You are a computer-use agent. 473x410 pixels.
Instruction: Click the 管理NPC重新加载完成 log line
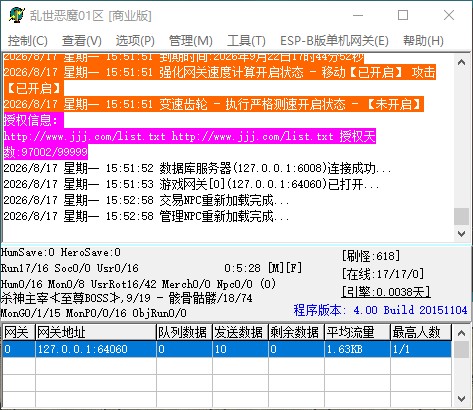point(146,216)
